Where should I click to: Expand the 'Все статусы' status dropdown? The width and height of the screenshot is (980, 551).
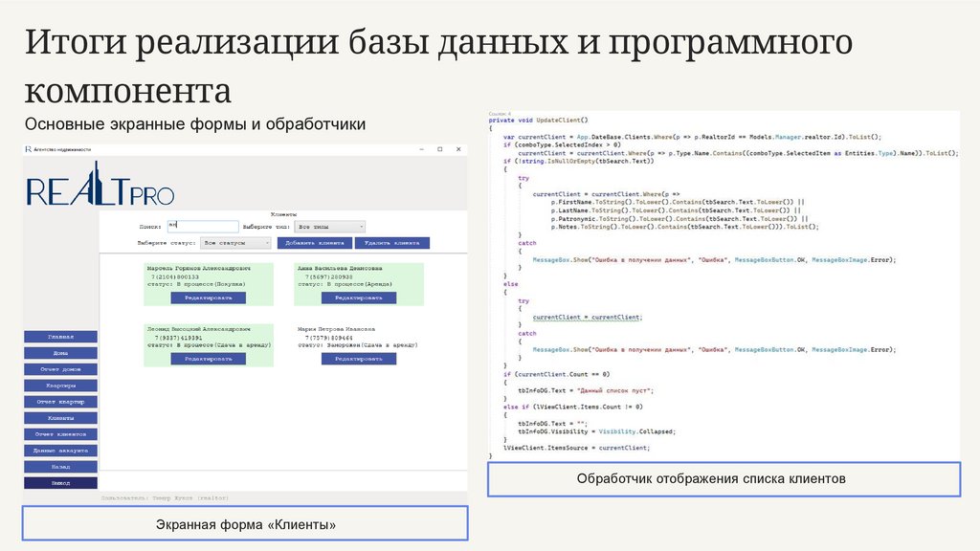(235, 243)
